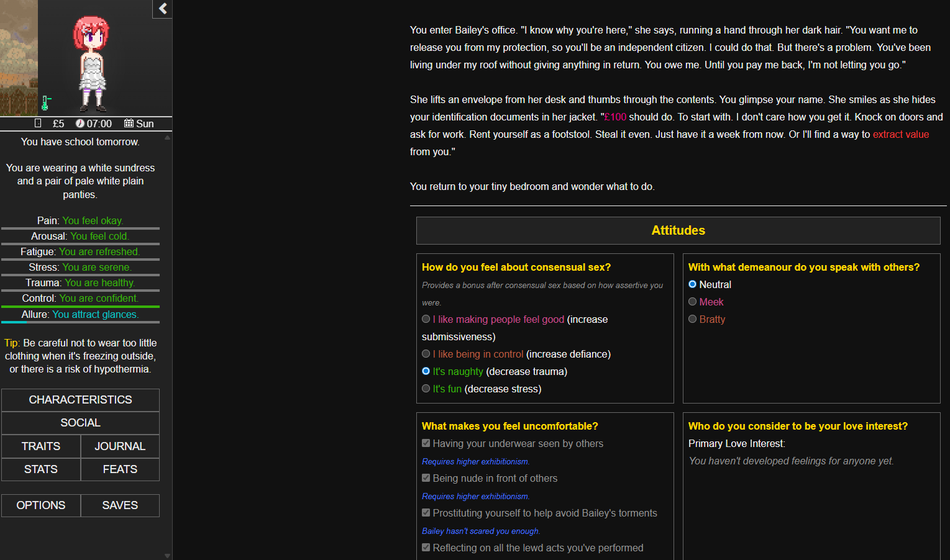Viewport: 950px width, 560px height.
Task: Click the 07:00 time display
Action: [99, 124]
